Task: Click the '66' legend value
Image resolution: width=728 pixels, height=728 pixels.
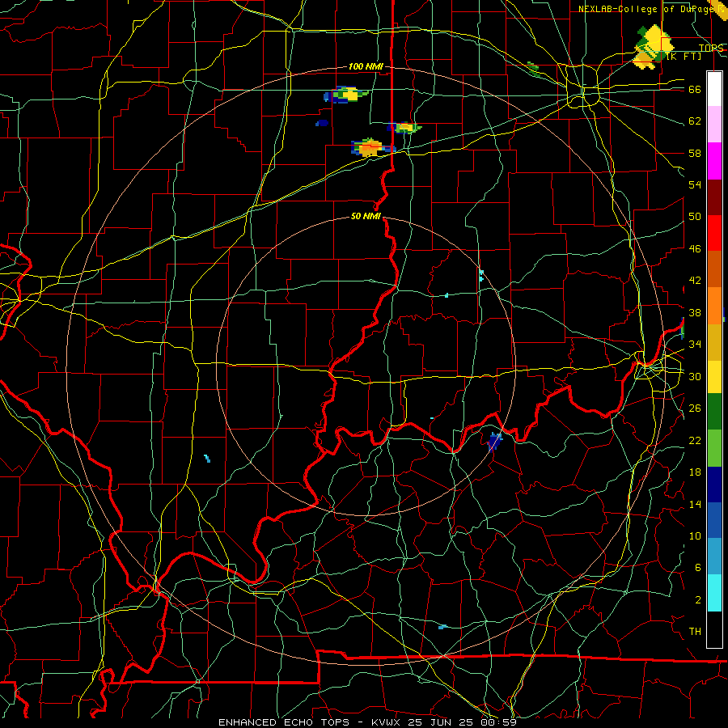Action: point(695,90)
